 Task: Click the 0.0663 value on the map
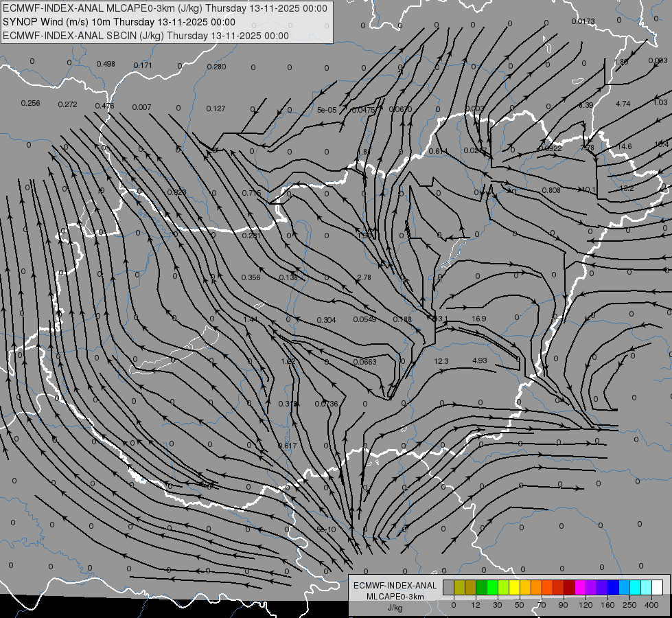click(x=364, y=362)
